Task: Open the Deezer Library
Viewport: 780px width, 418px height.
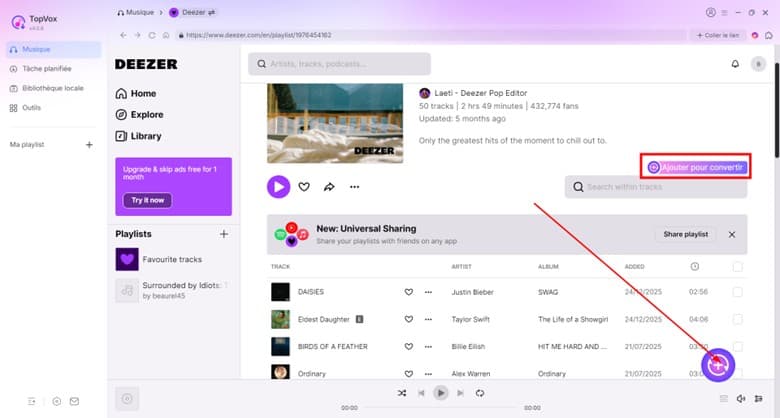Action: click(x=138, y=136)
